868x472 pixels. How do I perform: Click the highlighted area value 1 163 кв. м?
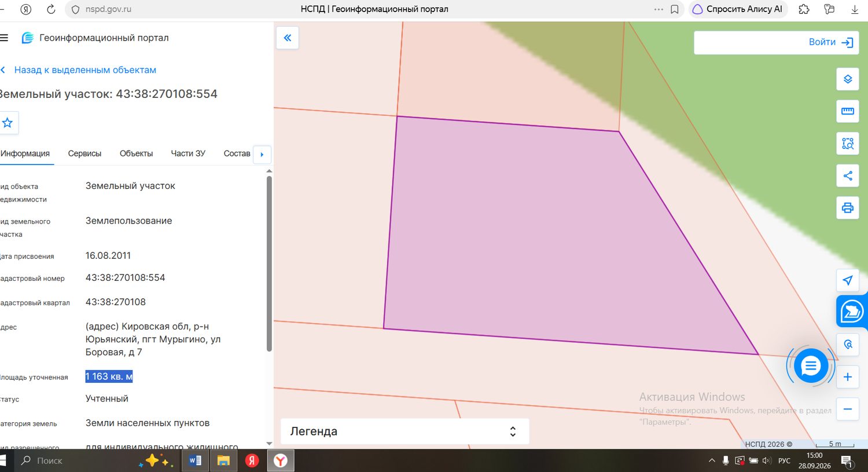pos(109,376)
